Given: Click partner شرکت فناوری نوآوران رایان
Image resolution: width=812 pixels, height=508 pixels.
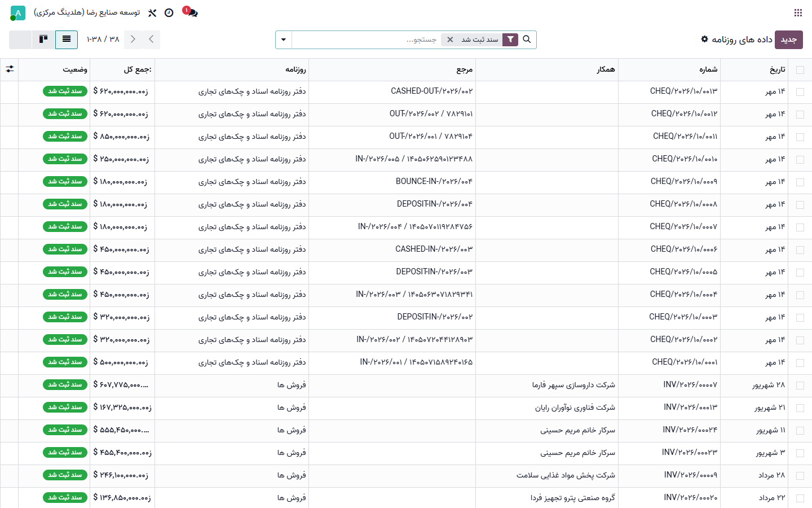Looking at the screenshot, I should coord(575,408).
